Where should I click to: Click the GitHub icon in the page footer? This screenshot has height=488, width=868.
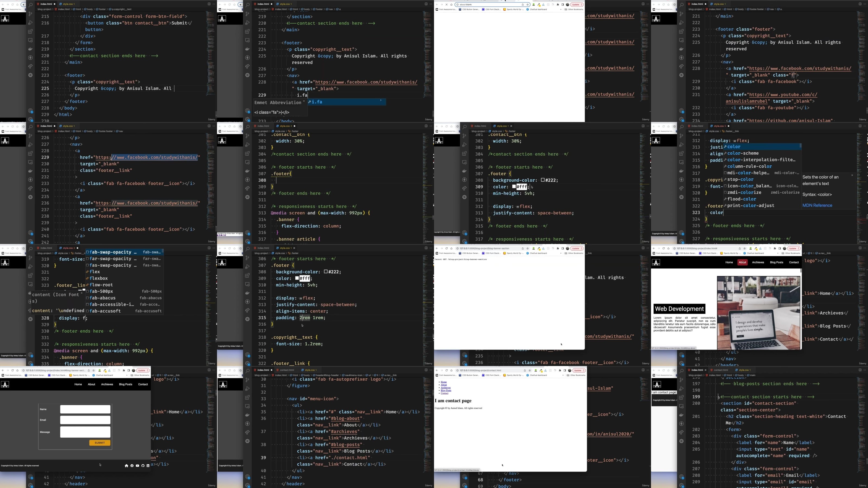(x=143, y=466)
